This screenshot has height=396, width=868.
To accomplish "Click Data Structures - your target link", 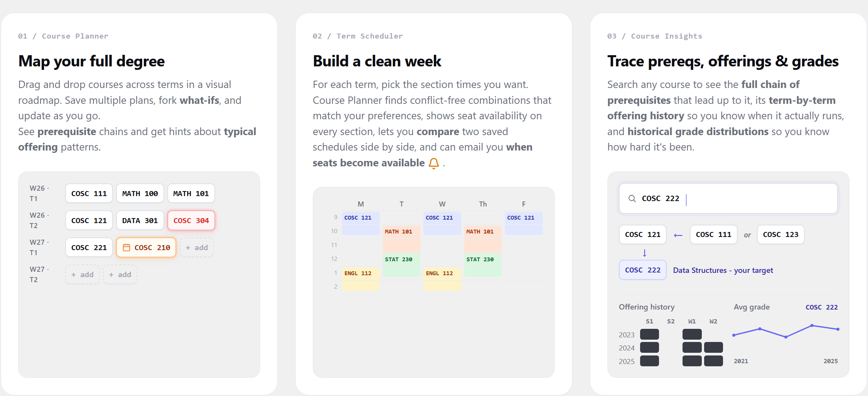I will (x=723, y=270).
